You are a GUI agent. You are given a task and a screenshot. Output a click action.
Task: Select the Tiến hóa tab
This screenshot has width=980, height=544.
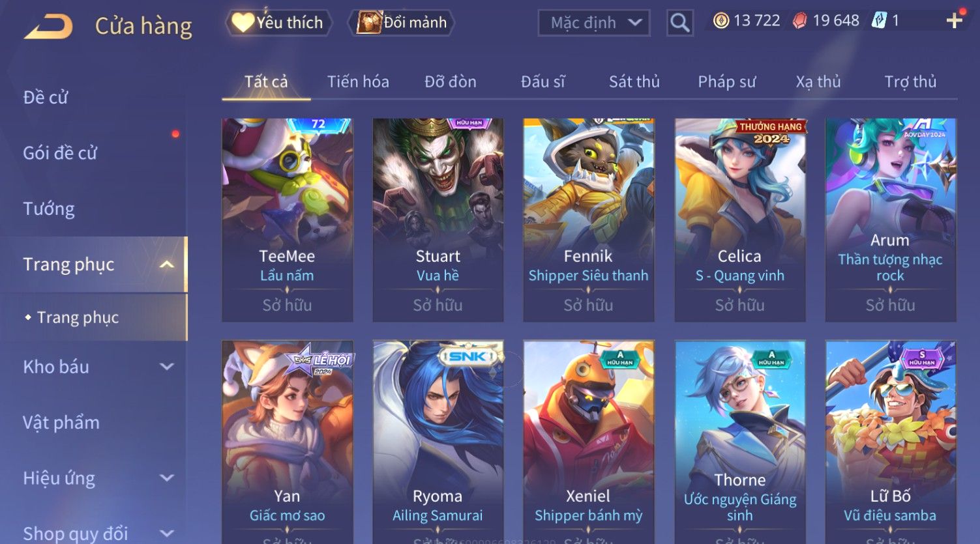pos(358,81)
